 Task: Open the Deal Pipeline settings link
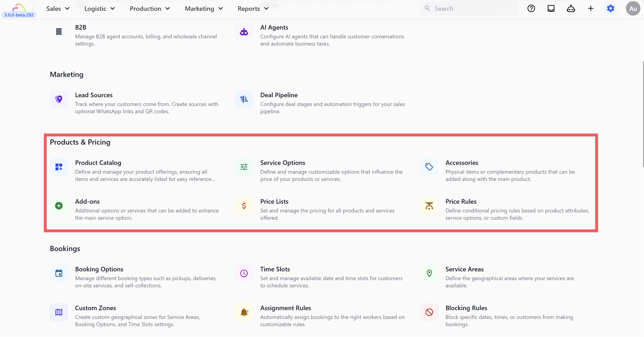click(x=279, y=95)
